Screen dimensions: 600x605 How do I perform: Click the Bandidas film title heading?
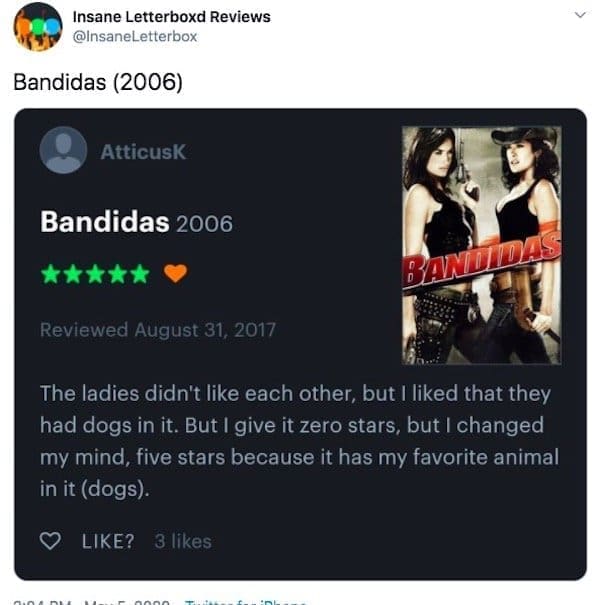105,222
